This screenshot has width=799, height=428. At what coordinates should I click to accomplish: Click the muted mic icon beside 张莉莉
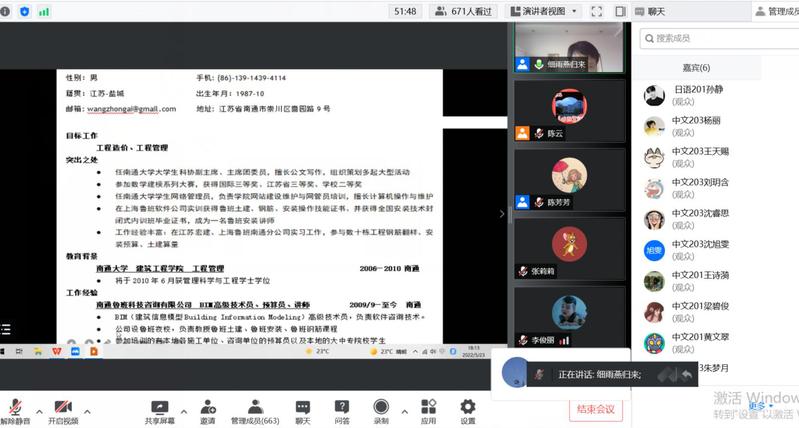point(523,271)
